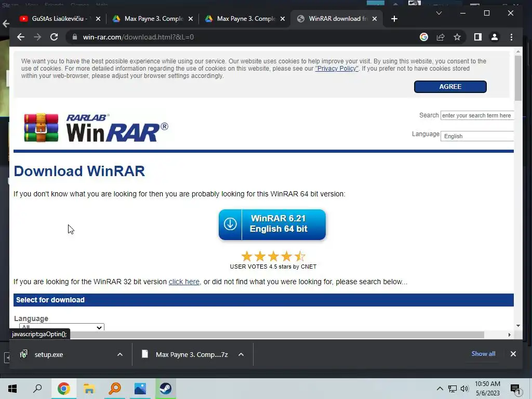Expand setup.exe download options chevron
The width and height of the screenshot is (532, 399).
click(120, 354)
